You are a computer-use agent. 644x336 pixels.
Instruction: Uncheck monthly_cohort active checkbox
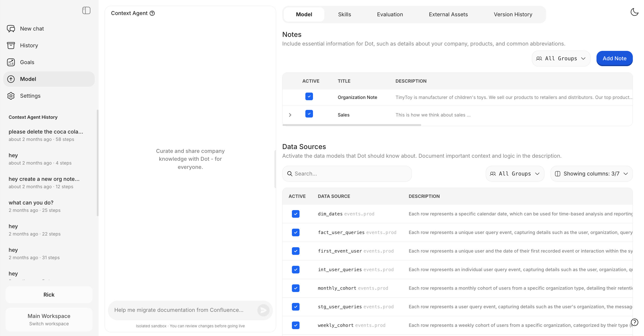(x=295, y=288)
